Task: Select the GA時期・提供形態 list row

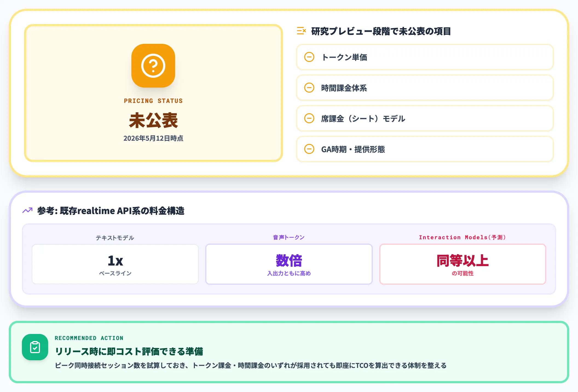Action: pyautogui.click(x=425, y=149)
